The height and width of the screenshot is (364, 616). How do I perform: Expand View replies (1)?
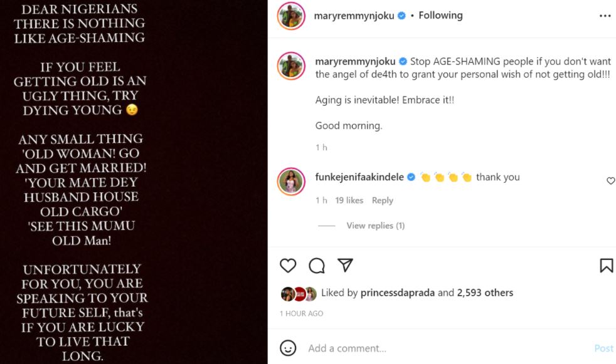pos(375,226)
